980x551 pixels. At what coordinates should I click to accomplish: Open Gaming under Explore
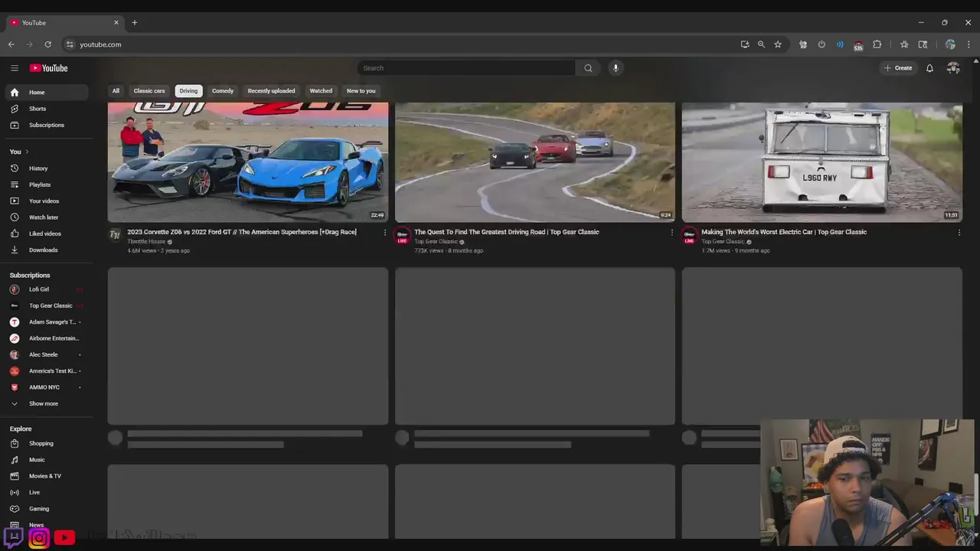tap(47, 509)
